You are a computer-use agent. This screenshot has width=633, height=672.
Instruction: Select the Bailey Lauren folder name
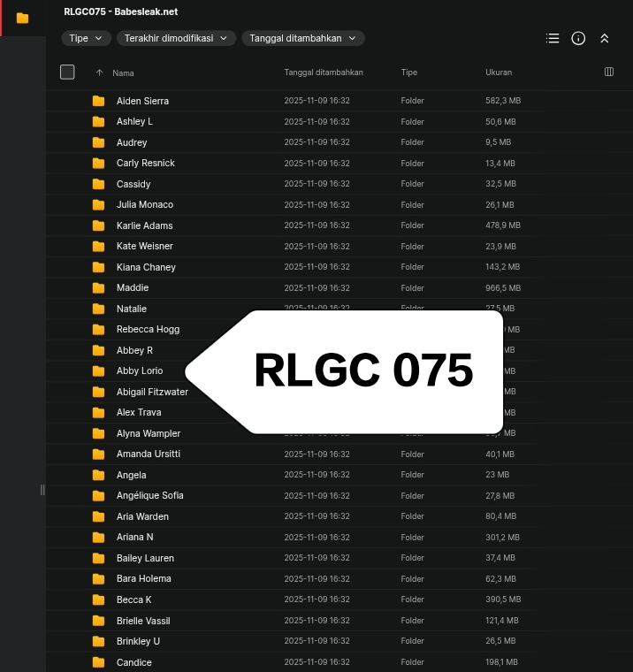[145, 558]
